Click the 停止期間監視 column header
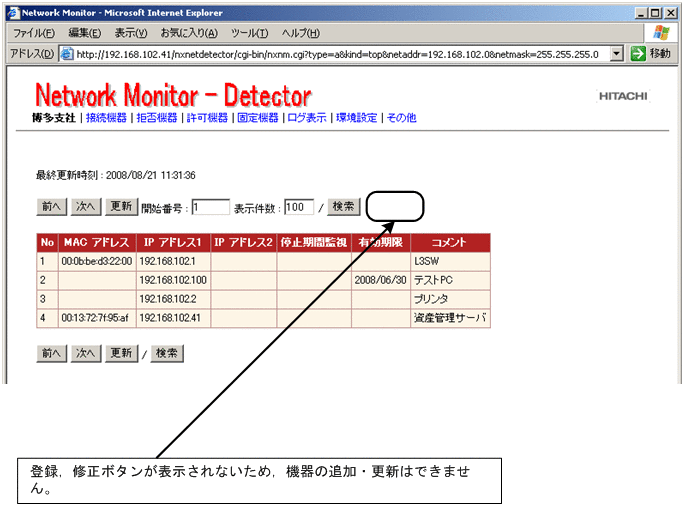This screenshot has width=685, height=507. tap(314, 243)
